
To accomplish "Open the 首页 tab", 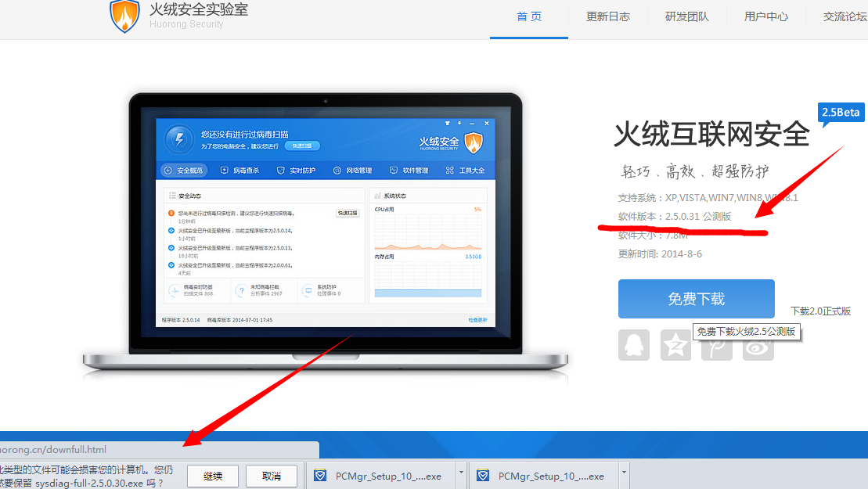I will 529,16.
